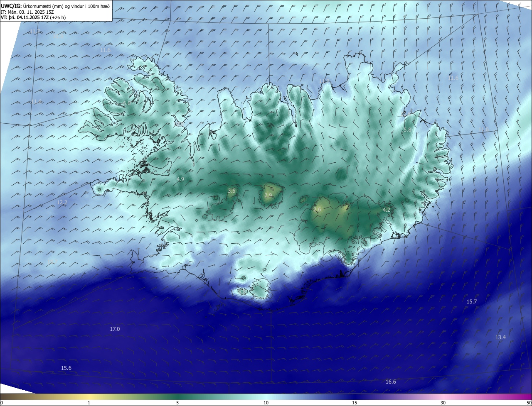Click the 15.6 value label
Screen dimensions: 532x406
[66, 368]
